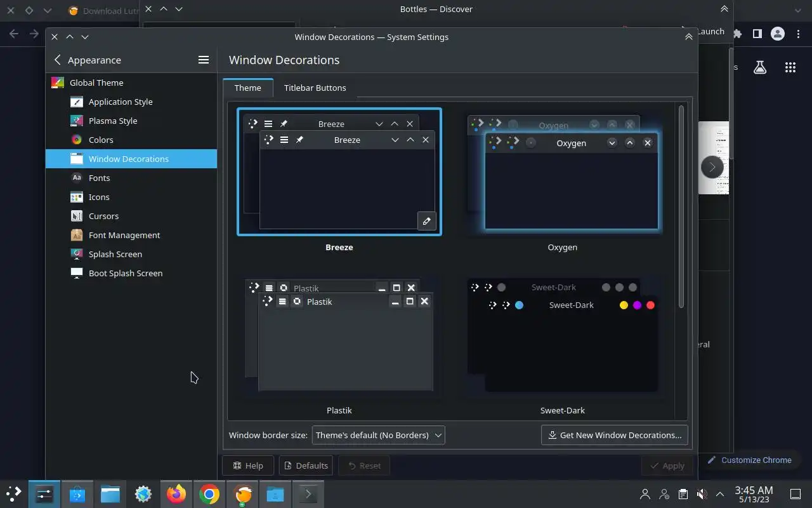Open the Dolphin file manager in taskbar
Image resolution: width=812 pixels, height=508 pixels.
110,493
